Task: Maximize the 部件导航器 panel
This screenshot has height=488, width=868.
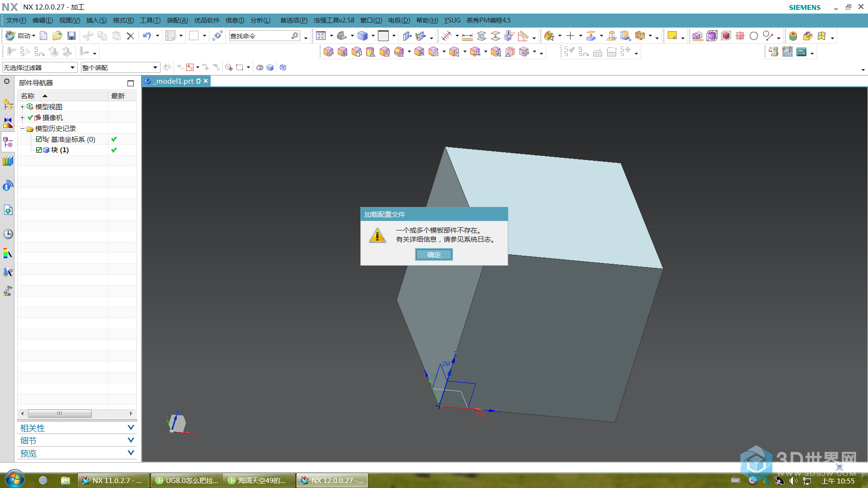Action: pyautogui.click(x=131, y=83)
